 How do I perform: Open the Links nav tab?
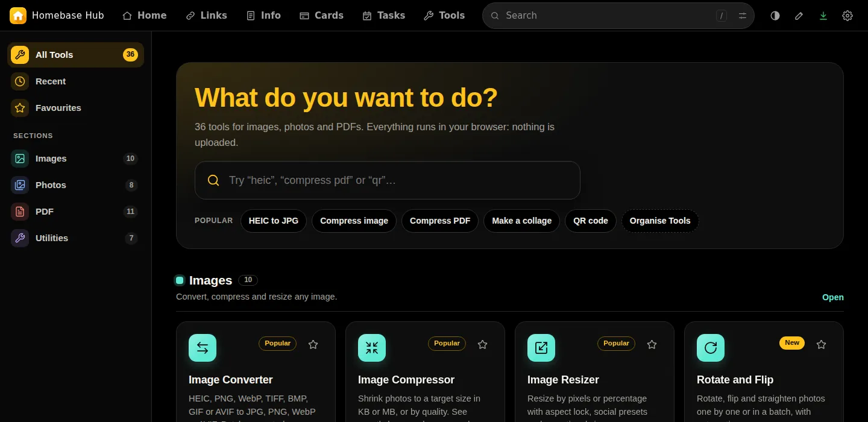click(x=206, y=16)
